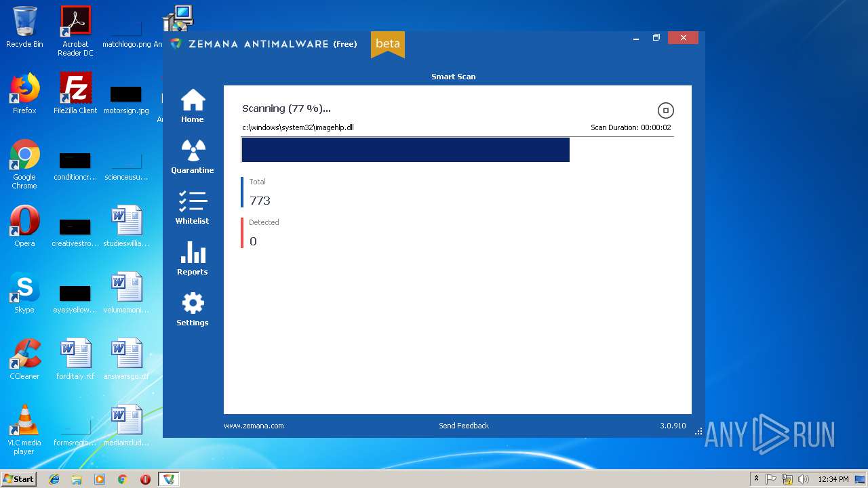Select the Opera desktop shortcut
868x488 pixels.
(x=24, y=226)
